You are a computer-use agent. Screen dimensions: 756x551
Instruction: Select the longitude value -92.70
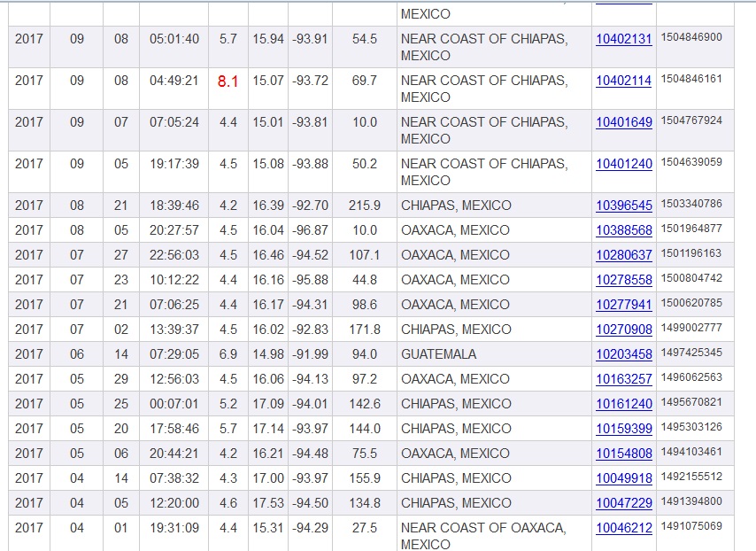(x=310, y=206)
